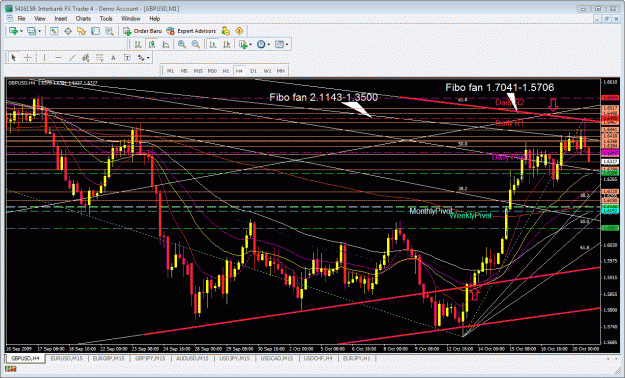Switch to the AUDUSD,M15 chart tab
Screen dimensions: 625x378
point(192,358)
